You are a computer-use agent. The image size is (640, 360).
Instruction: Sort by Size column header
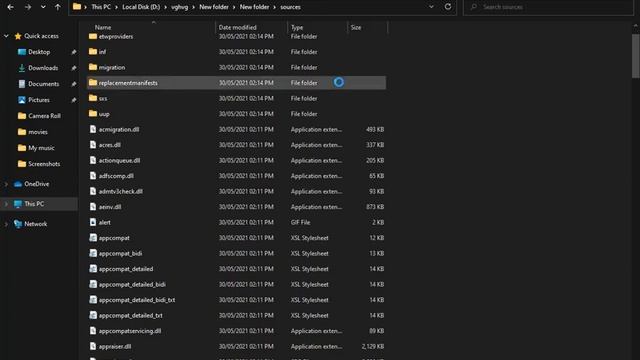click(356, 27)
